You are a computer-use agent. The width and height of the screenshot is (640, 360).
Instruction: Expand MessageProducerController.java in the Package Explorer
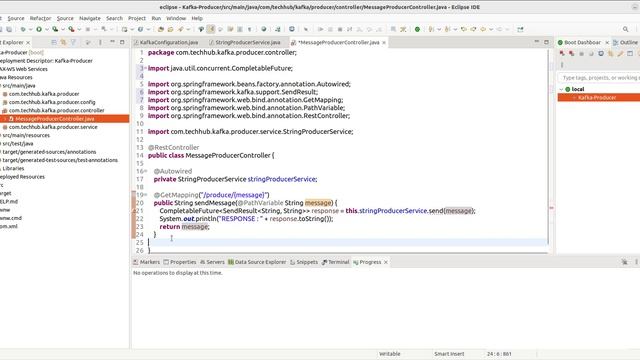pos(5,119)
